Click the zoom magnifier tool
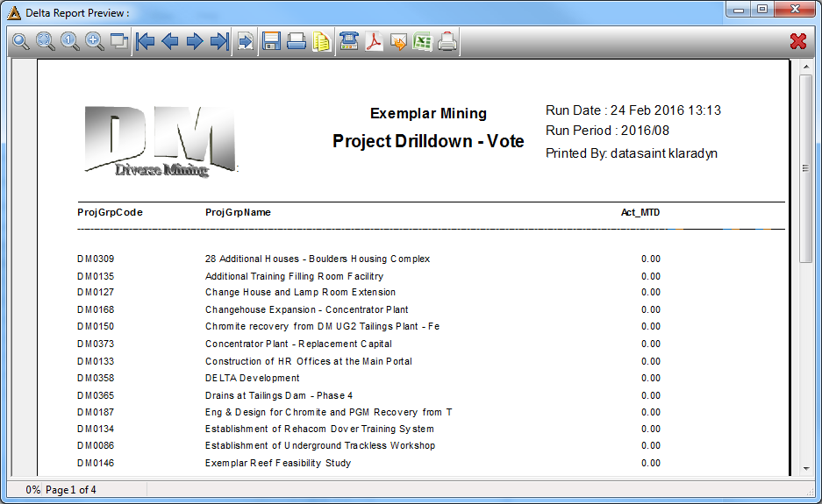The width and height of the screenshot is (822, 504). tap(20, 41)
